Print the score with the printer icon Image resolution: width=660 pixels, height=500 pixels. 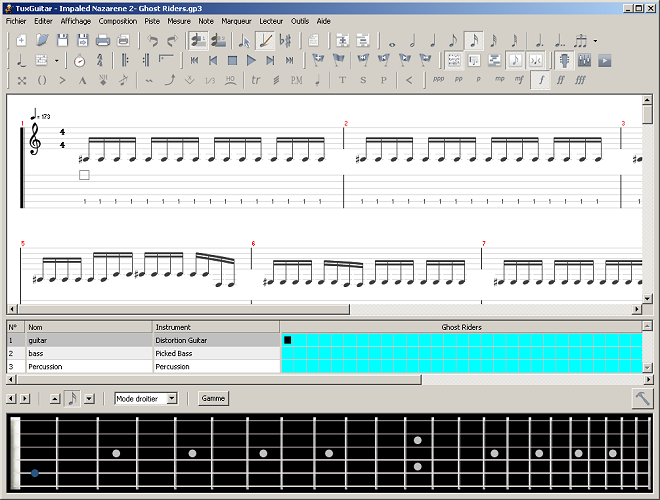pos(103,40)
